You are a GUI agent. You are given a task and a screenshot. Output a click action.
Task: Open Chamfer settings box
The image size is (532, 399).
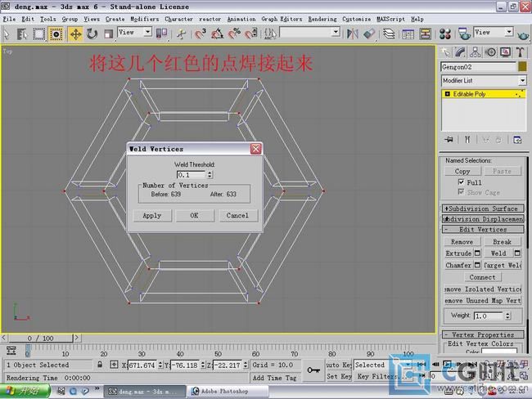pyautogui.click(x=477, y=265)
